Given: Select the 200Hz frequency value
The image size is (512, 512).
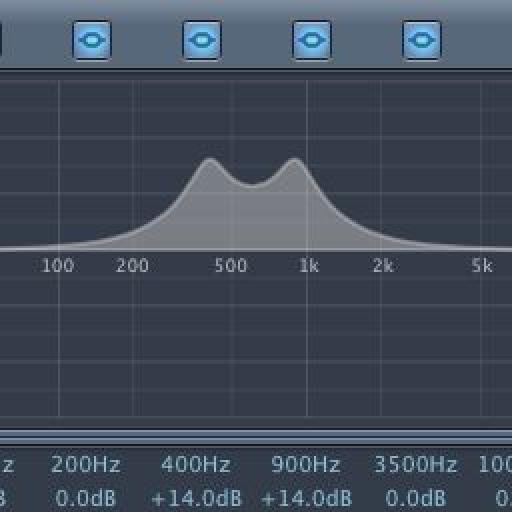Looking at the screenshot, I should click(85, 464).
